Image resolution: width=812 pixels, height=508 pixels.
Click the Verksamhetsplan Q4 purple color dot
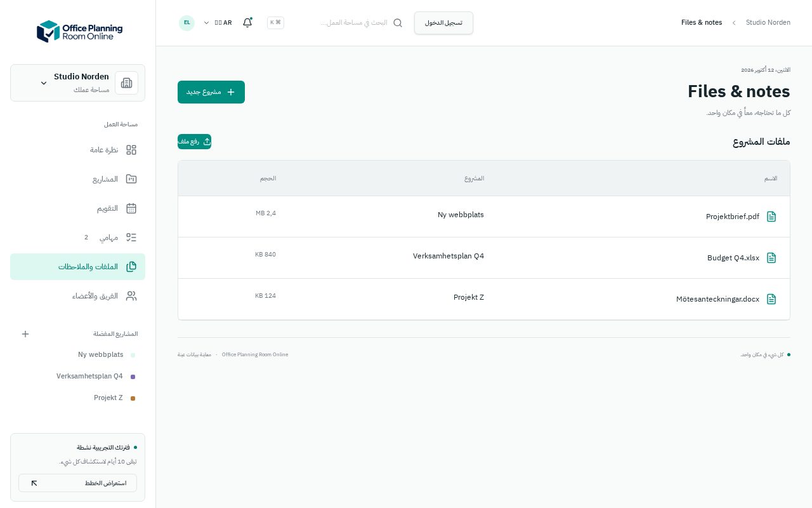[x=133, y=377]
